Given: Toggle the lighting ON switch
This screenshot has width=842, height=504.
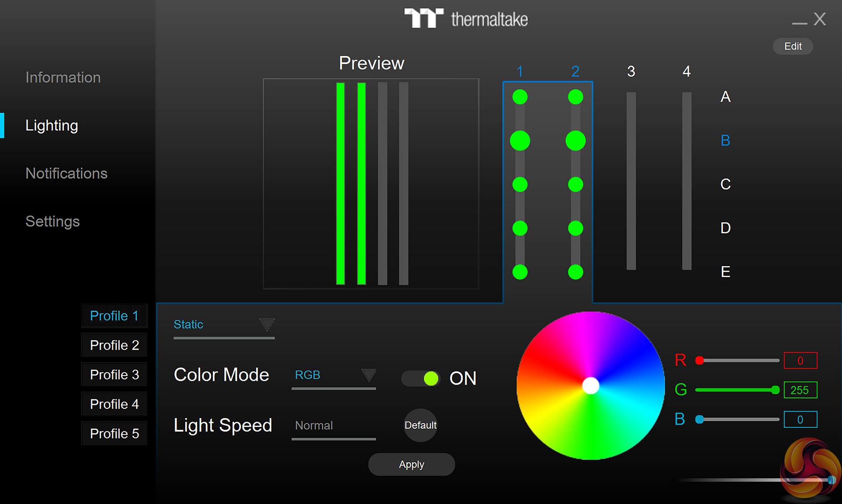Looking at the screenshot, I should [x=421, y=378].
